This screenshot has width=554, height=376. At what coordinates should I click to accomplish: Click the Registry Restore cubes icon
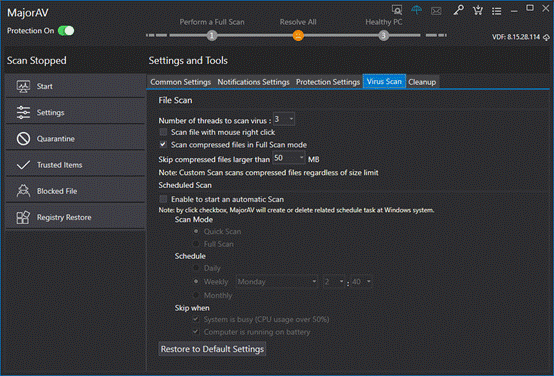click(23, 217)
